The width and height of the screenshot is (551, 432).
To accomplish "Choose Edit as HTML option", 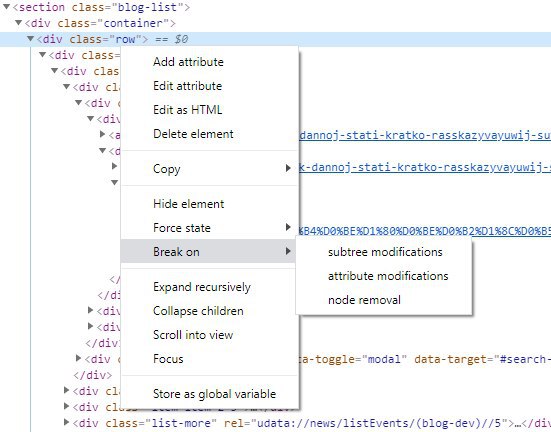I will [x=209, y=110].
